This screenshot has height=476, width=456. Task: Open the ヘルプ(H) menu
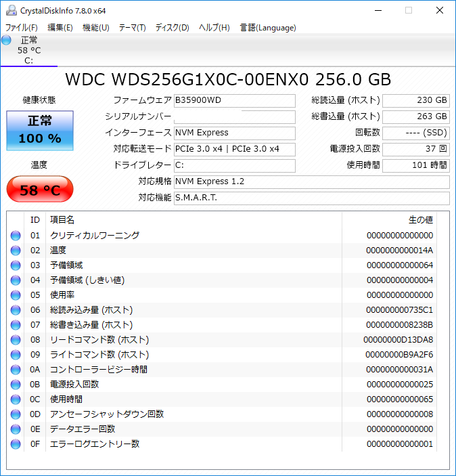[x=214, y=28]
